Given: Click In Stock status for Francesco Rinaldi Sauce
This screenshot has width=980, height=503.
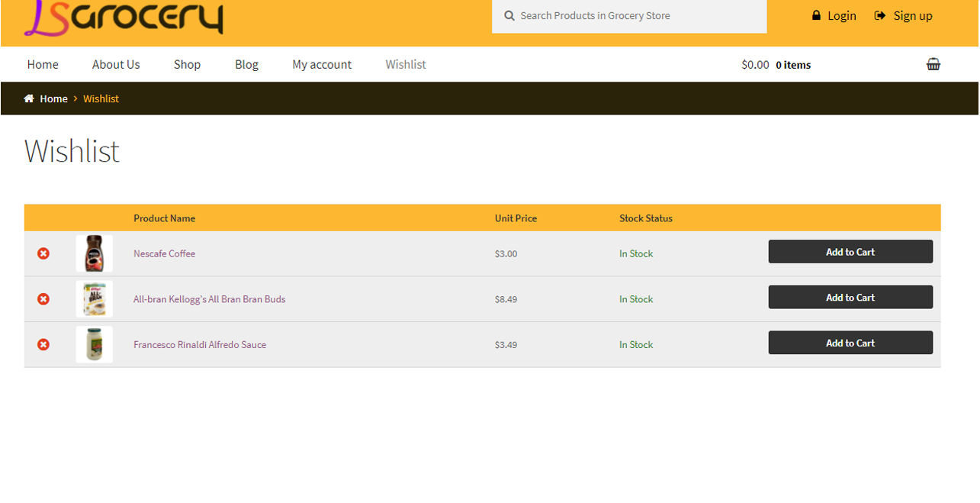Looking at the screenshot, I should pos(636,345).
